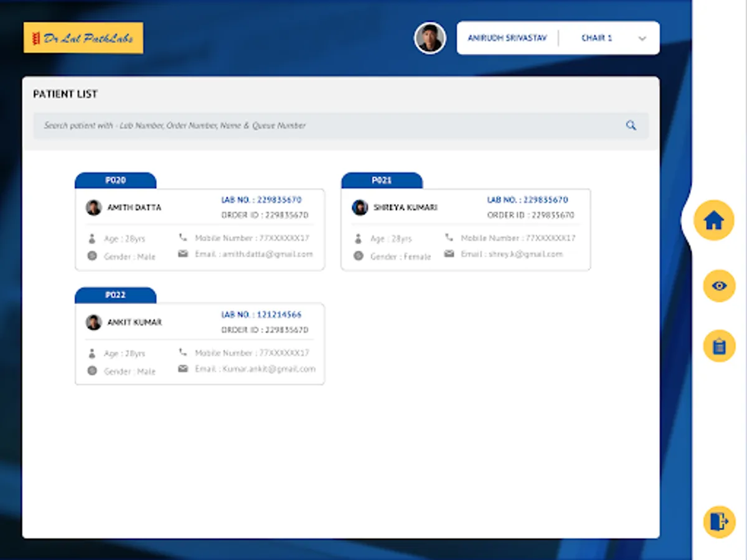Screen dimensions: 747x560
Task: Click Amith Datta's mobile number text
Action: (x=252, y=238)
